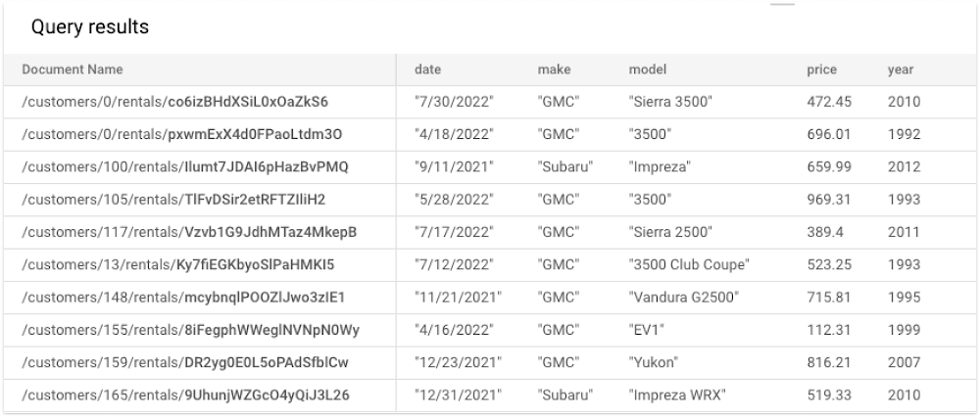The width and height of the screenshot is (980, 417).
Task: Click the model column header
Action: pyautogui.click(x=648, y=69)
